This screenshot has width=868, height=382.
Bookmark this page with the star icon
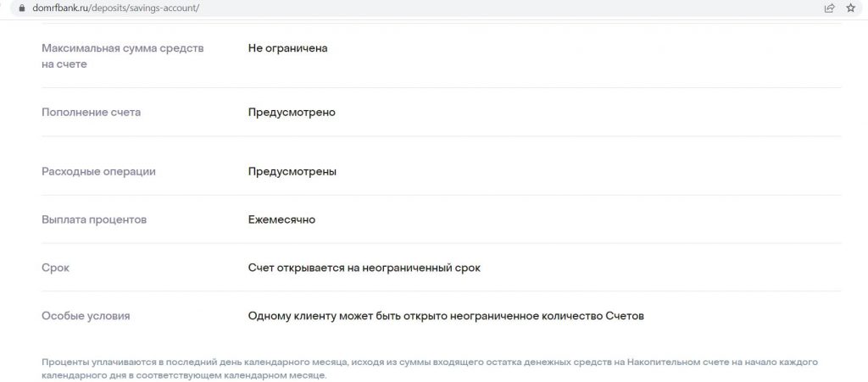point(851,8)
